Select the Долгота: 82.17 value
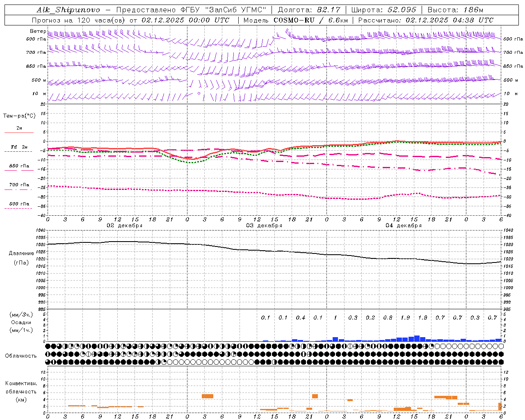Image resolution: width=525 pixels, height=420 pixels. pos(309,10)
